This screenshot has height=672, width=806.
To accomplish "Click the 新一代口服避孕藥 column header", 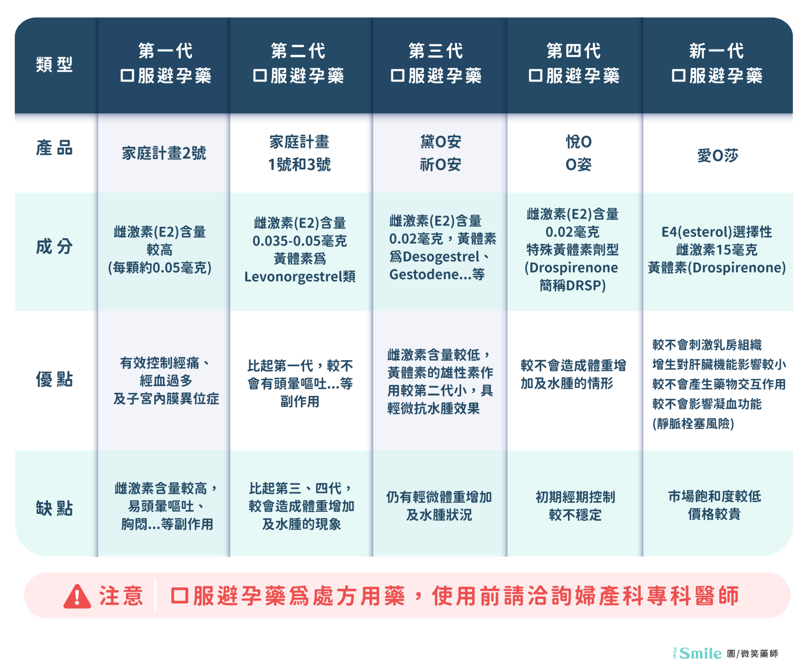I will coord(717,64).
